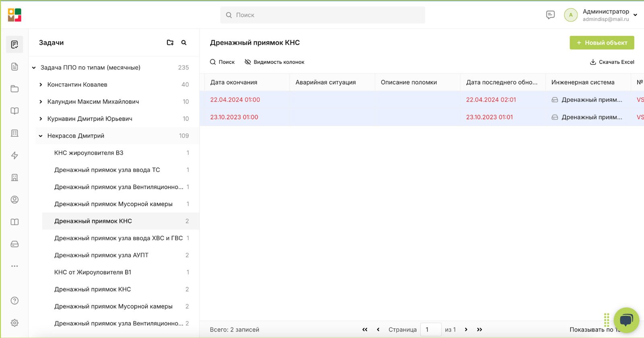
Task: Click the page number input field
Action: [431, 330]
